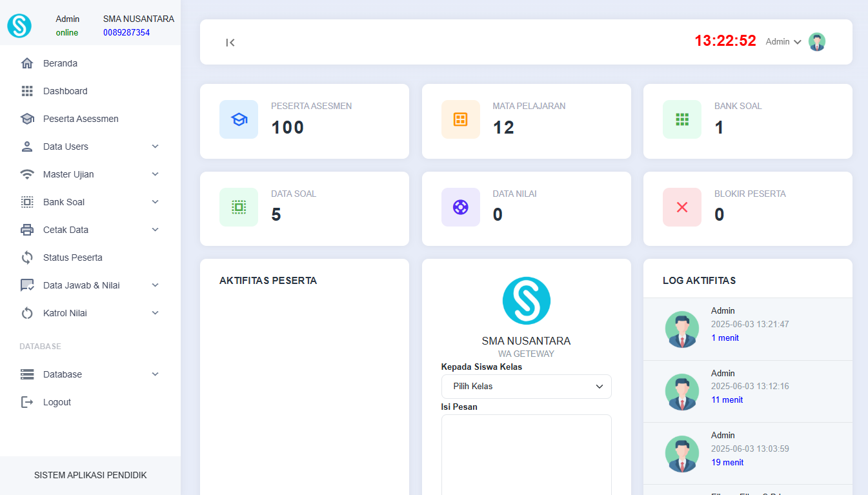This screenshot has height=495, width=868.
Task: Click the Peserta Asesmen graduation cap card icon
Action: pos(239,119)
